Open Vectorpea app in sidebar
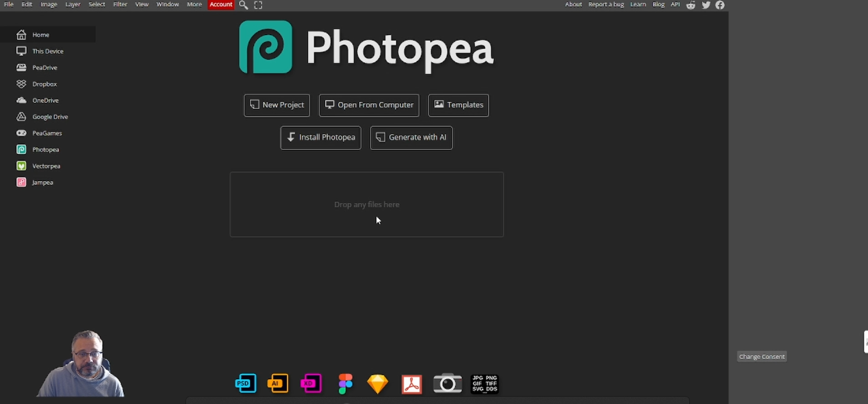This screenshot has height=404, width=868. [x=47, y=166]
